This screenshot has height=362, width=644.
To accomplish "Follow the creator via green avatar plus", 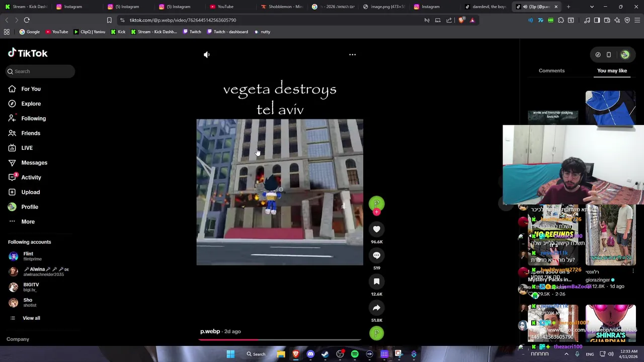I will click(x=376, y=212).
